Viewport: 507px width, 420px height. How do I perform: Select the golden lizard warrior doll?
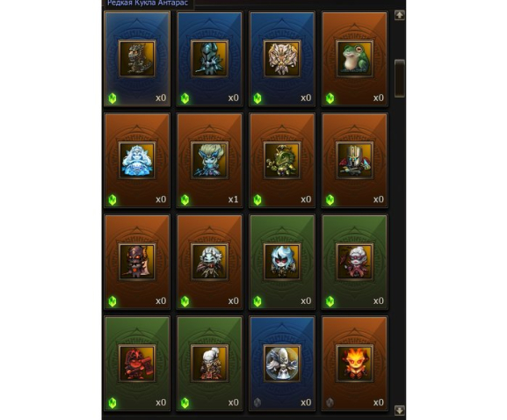pos(282,160)
